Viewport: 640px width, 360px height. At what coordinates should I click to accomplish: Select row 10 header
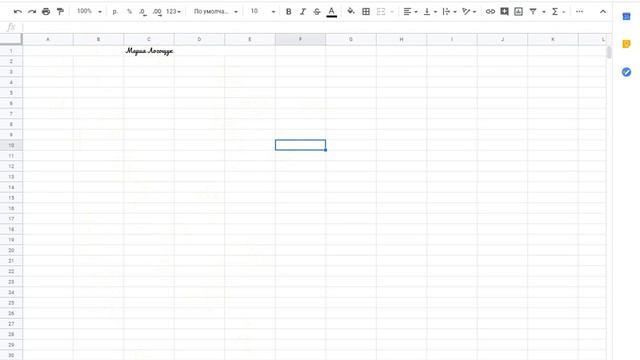pos(11,145)
